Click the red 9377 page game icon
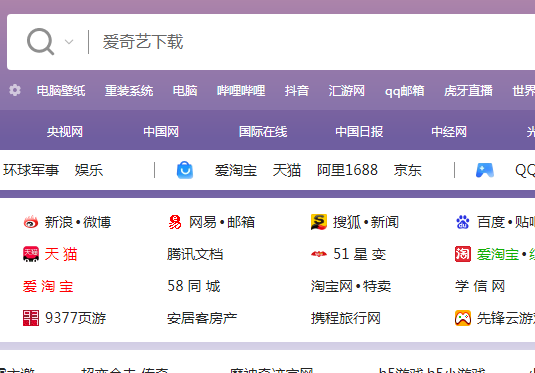This screenshot has height=373, width=535. coord(31,318)
